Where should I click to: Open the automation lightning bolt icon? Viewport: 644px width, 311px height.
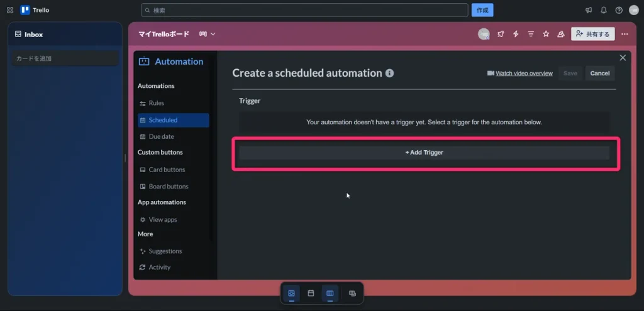click(x=516, y=34)
